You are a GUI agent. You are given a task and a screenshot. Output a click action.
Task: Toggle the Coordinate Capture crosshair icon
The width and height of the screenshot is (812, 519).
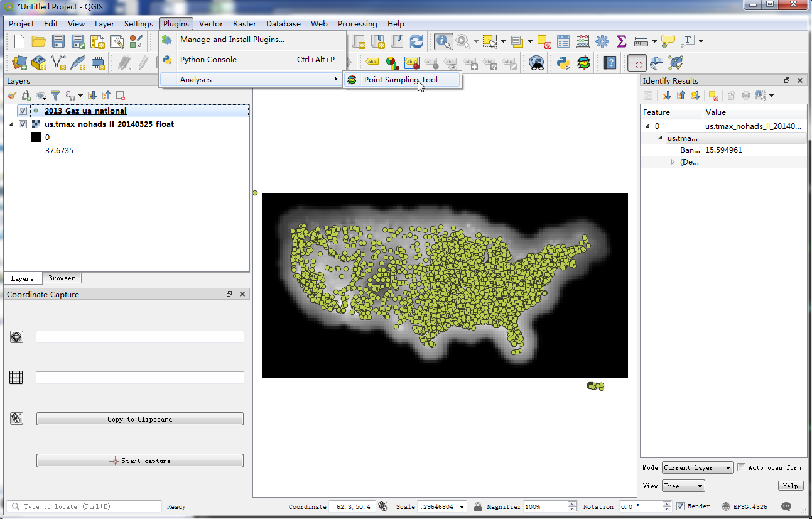point(637,62)
